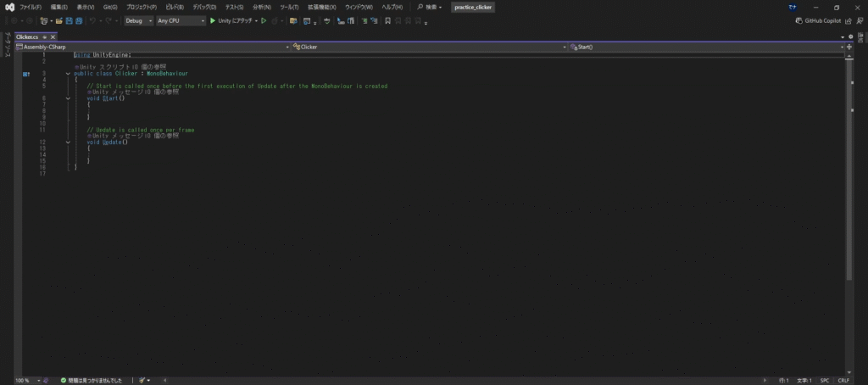
Task: Click the comment out selected lines icon
Action: 364,20
